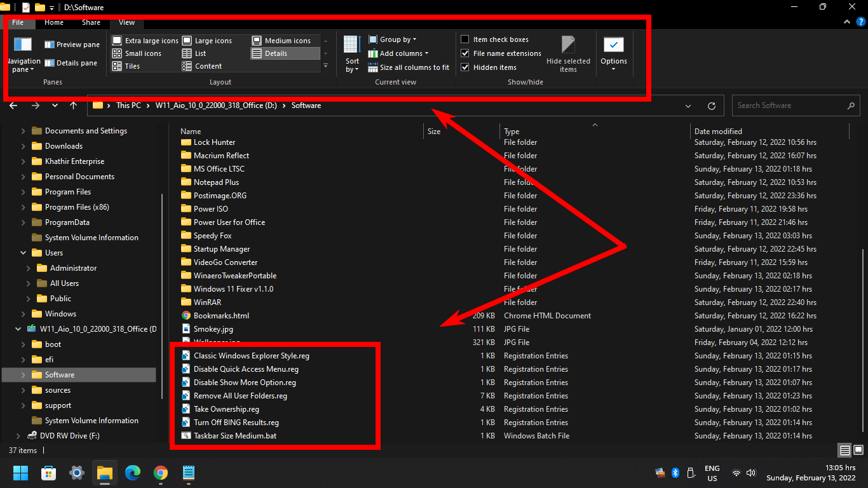The image size is (868, 488).
Task: Switch to the Home ribbon tab
Action: pos(54,22)
